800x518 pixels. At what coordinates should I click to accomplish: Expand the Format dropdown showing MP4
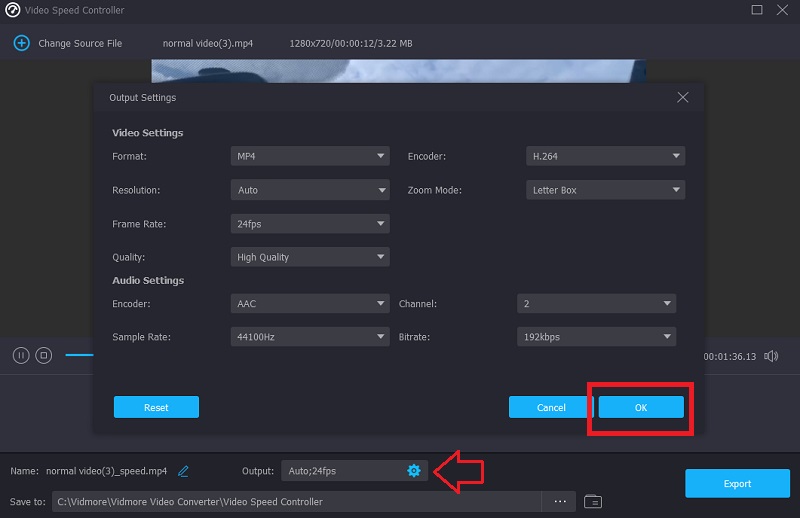point(309,156)
